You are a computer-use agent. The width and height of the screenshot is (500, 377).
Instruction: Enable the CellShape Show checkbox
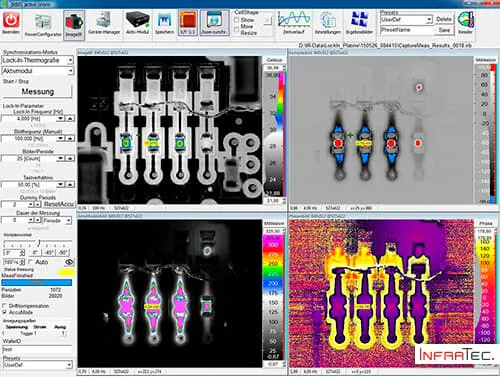pos(236,20)
